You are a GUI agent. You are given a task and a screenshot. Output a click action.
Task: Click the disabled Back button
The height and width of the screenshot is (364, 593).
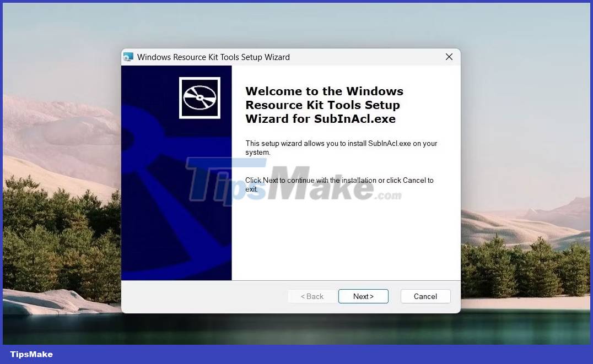(x=311, y=296)
